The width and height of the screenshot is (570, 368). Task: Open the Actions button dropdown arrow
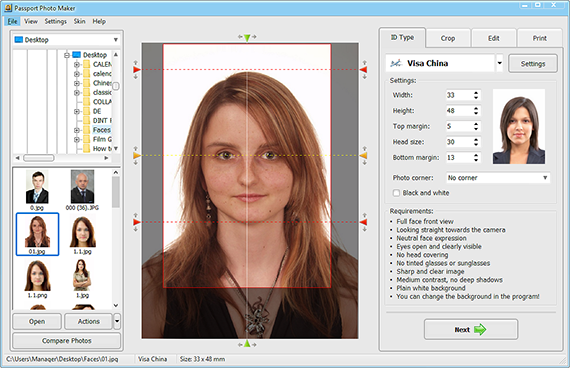(117, 321)
